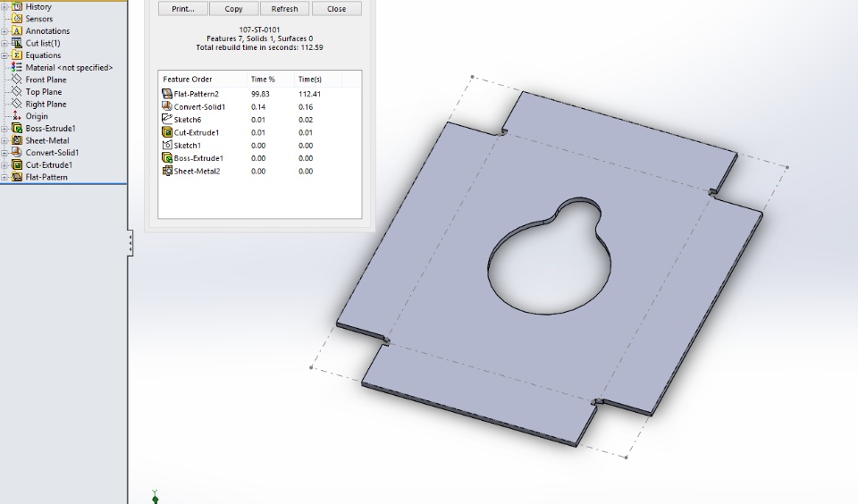
Task: Click Boss-Extrude1 icon in Feature Order list
Action: (x=167, y=157)
